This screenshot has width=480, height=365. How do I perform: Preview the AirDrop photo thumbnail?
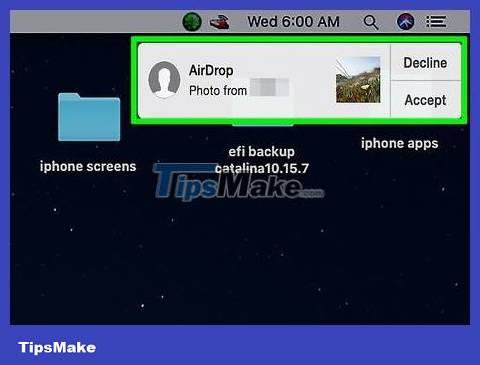[358, 80]
